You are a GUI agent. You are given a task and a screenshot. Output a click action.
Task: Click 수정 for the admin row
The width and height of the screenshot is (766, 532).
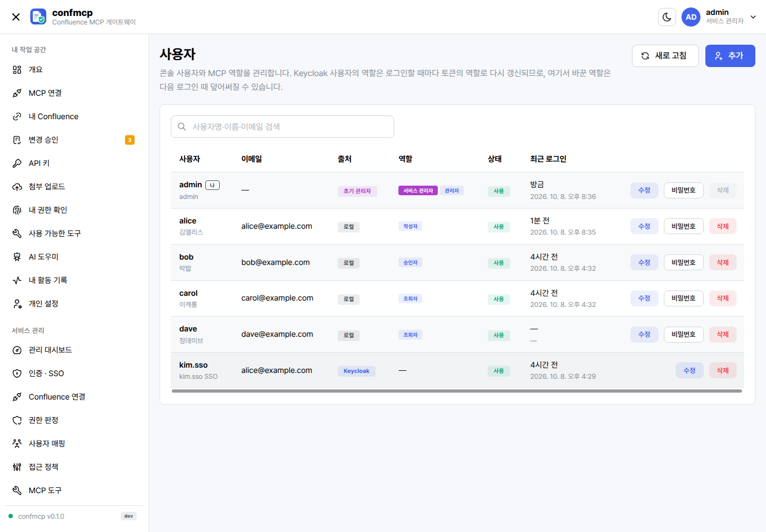coord(644,190)
